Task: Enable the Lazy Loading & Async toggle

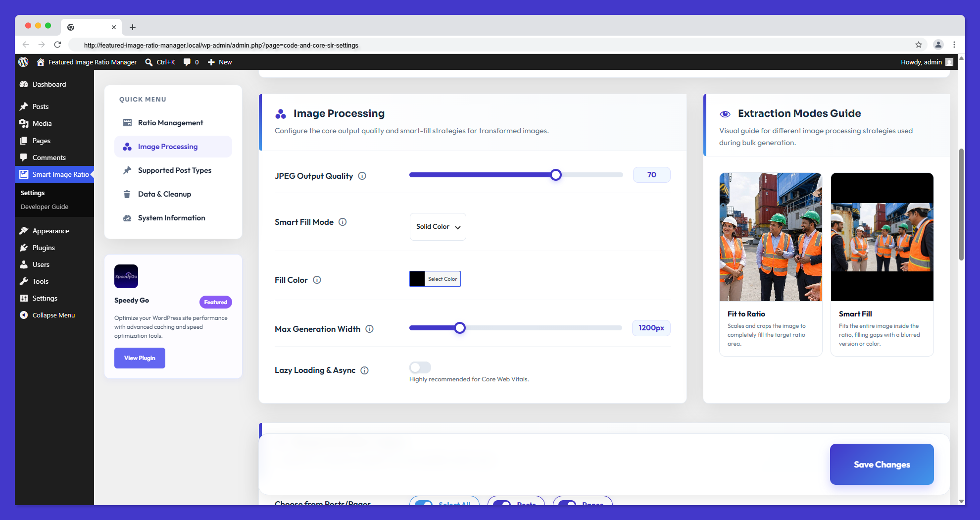Action: (x=420, y=367)
